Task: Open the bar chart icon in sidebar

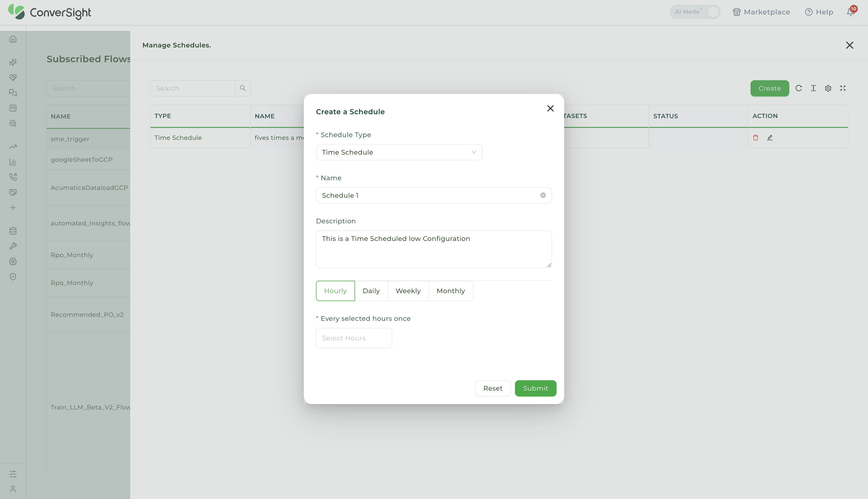Action: click(x=13, y=162)
